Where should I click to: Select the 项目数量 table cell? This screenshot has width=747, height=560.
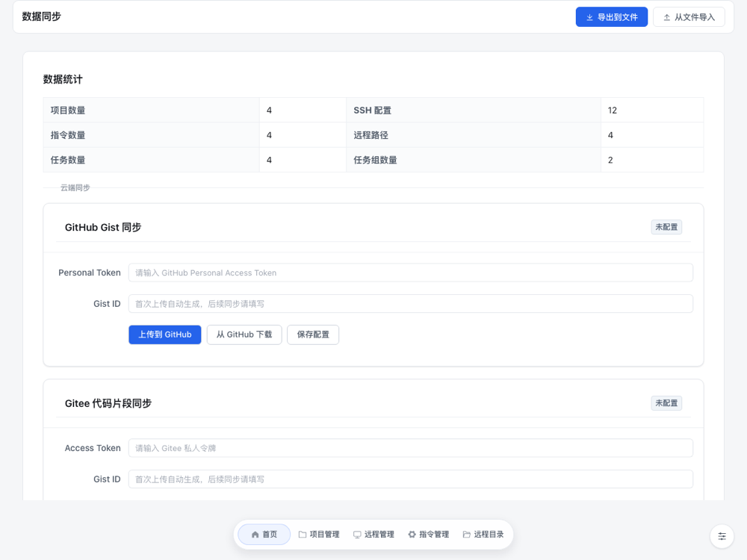(x=152, y=111)
